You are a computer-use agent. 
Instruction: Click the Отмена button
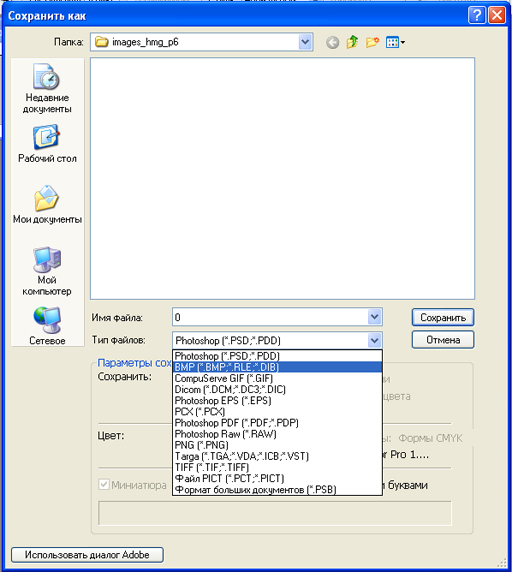tap(443, 340)
